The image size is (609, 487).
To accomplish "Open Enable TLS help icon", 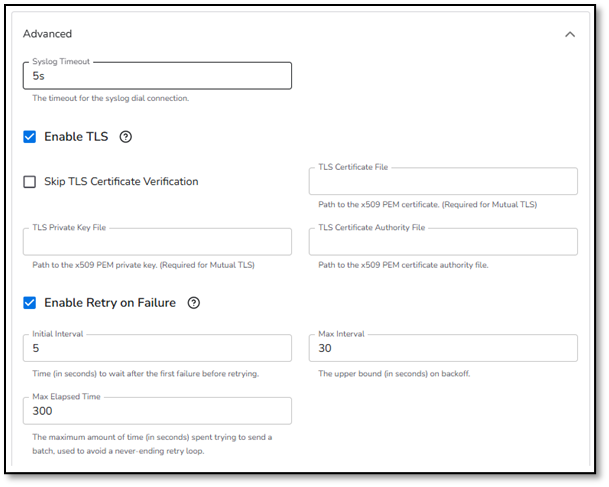I will coord(125,137).
